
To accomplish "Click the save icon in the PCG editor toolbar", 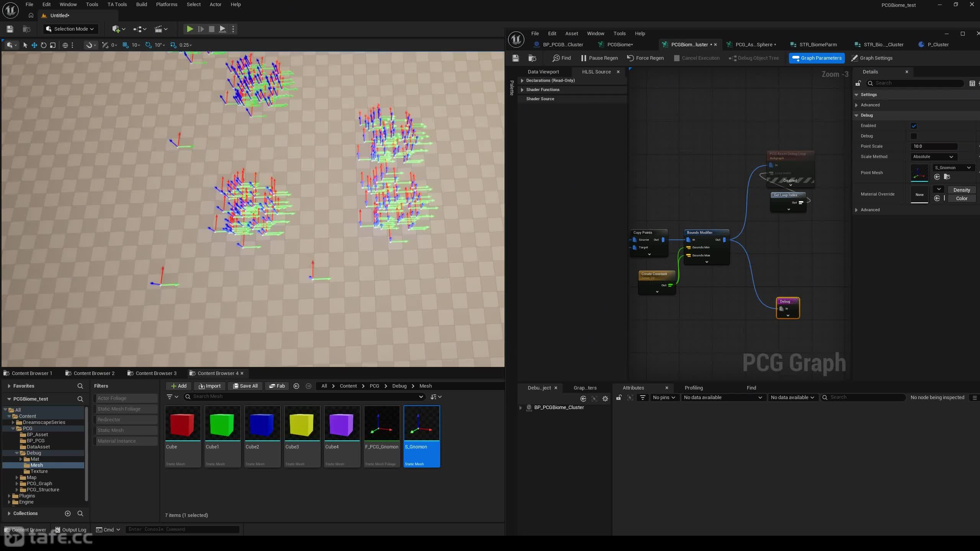I will (x=516, y=58).
